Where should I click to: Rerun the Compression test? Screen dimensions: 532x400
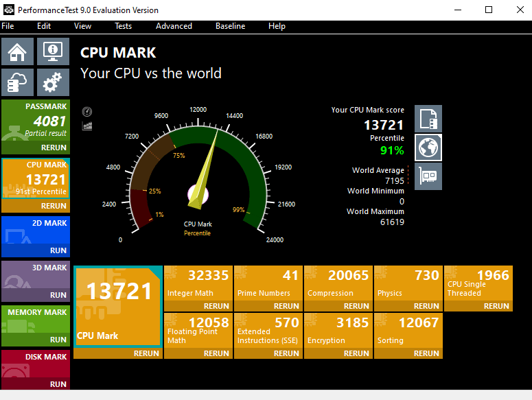338,306
